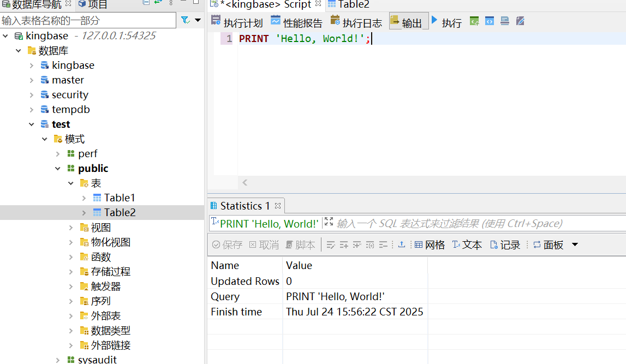This screenshot has width=626, height=364.
Task: Close the kingbase Script tab
Action: point(318,4)
